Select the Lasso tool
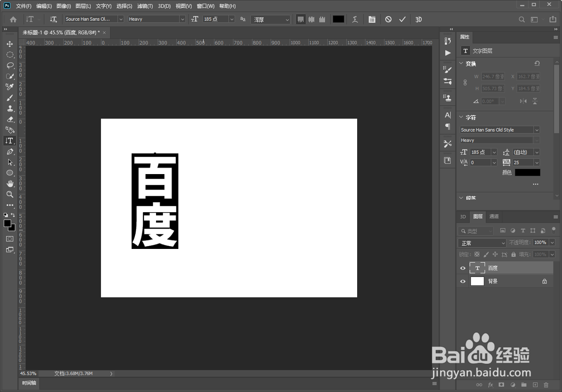 pyautogui.click(x=10, y=65)
